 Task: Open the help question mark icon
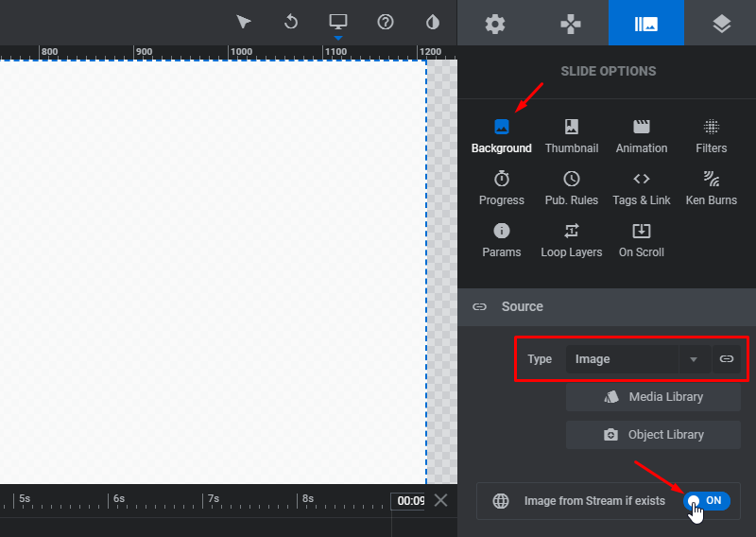point(386,22)
